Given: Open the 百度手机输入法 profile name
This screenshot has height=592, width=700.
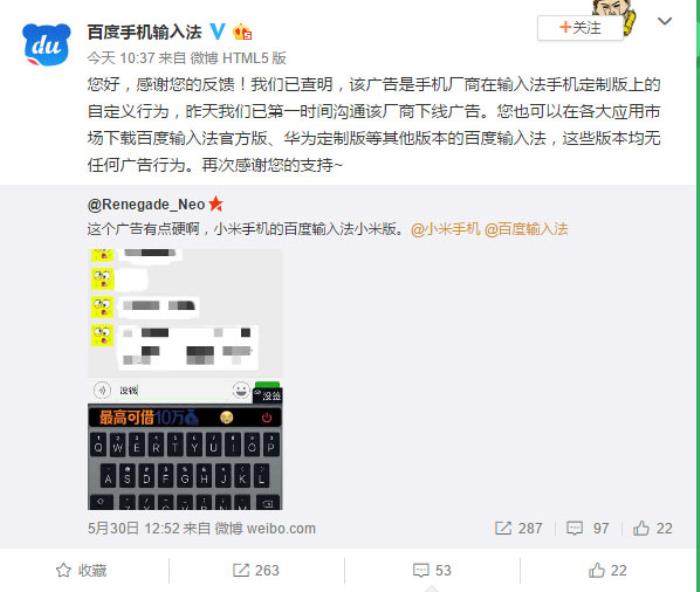Looking at the screenshot, I should (x=145, y=32).
